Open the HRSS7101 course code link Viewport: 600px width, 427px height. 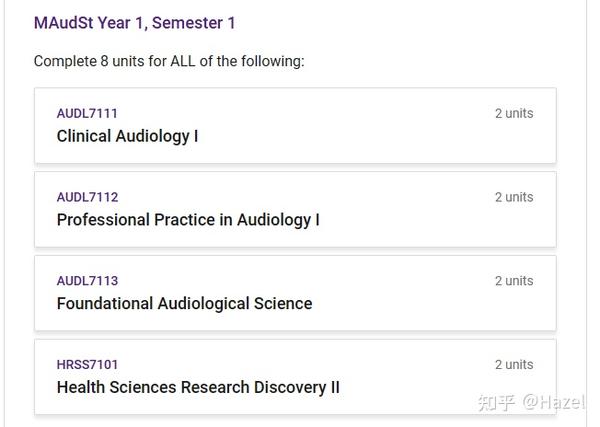pos(87,365)
